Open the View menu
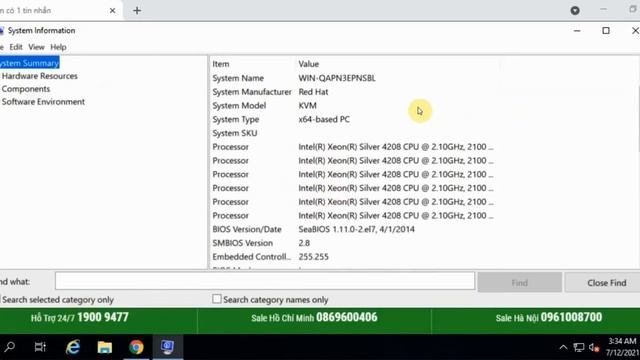 (36, 47)
